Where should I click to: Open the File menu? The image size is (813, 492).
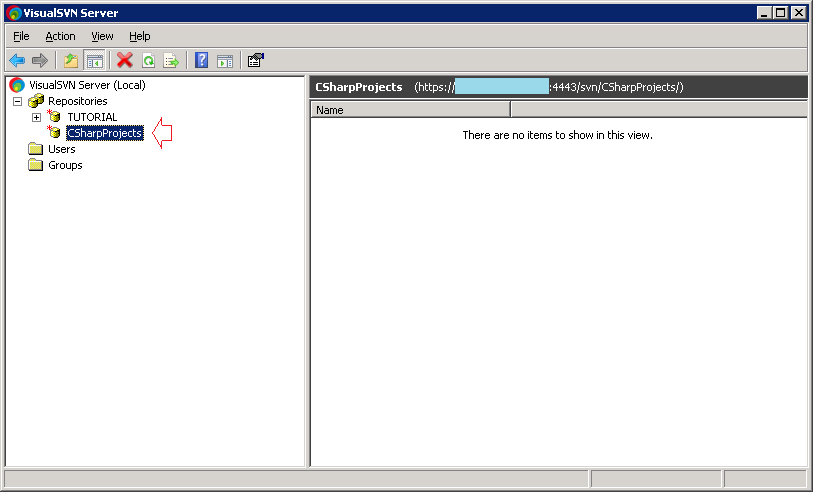click(x=21, y=36)
